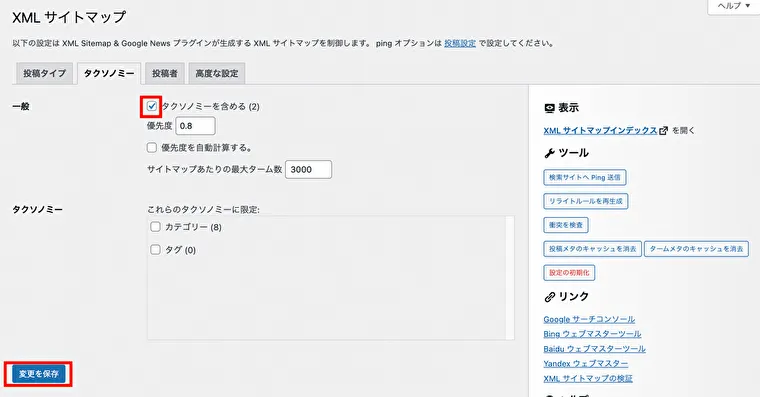This screenshot has width=760, height=397.
Task: Click the リライトルールを再生成 button
Action: [x=586, y=201]
